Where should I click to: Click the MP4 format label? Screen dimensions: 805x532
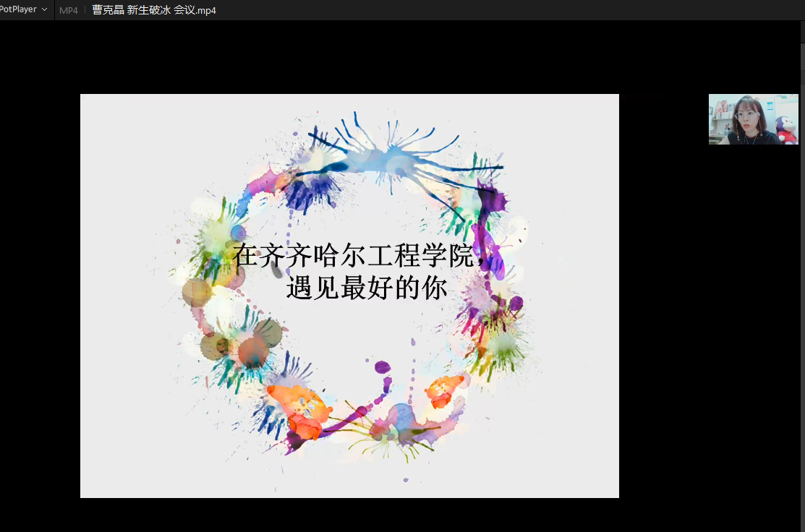[69, 10]
